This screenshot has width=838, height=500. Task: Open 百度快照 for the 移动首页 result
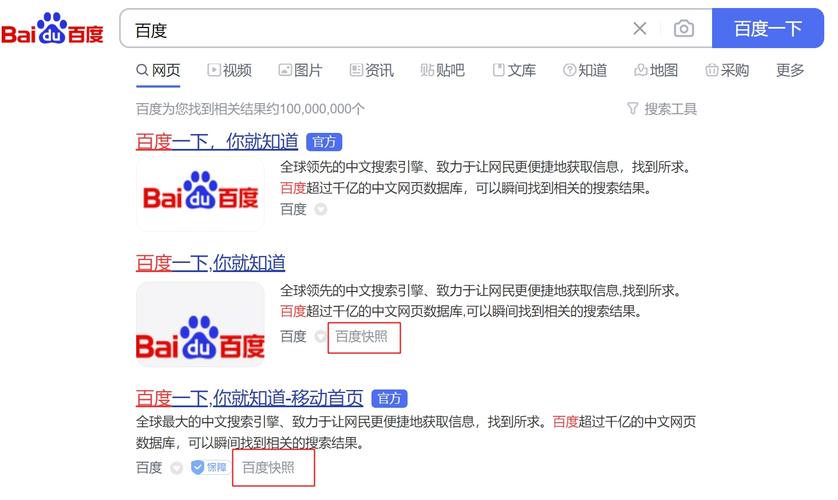268,468
